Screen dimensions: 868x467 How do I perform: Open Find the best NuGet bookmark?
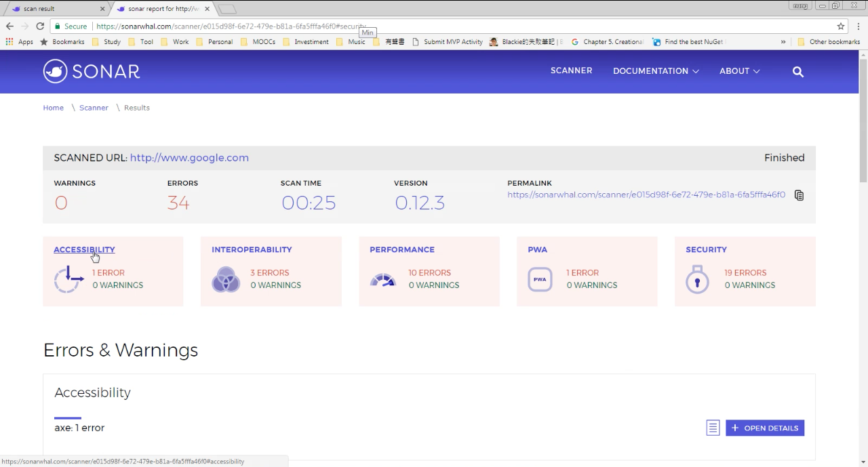coord(688,41)
